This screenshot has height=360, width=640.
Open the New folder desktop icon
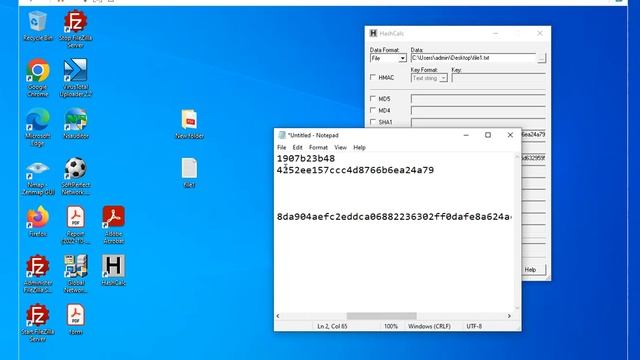pos(189,124)
